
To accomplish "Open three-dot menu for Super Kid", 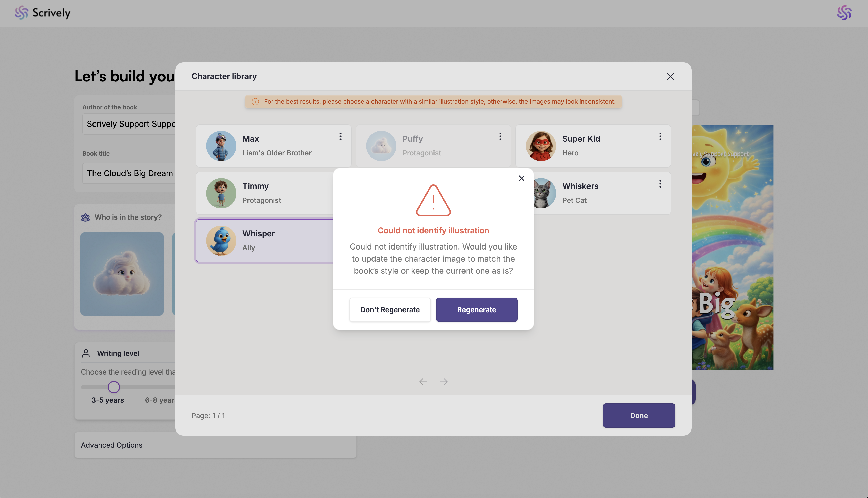I will (x=660, y=137).
